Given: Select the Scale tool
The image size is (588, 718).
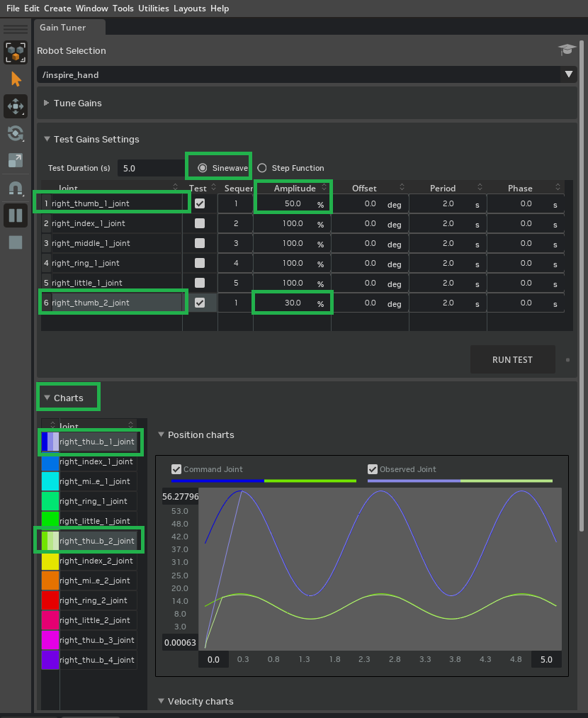Looking at the screenshot, I should [15, 160].
